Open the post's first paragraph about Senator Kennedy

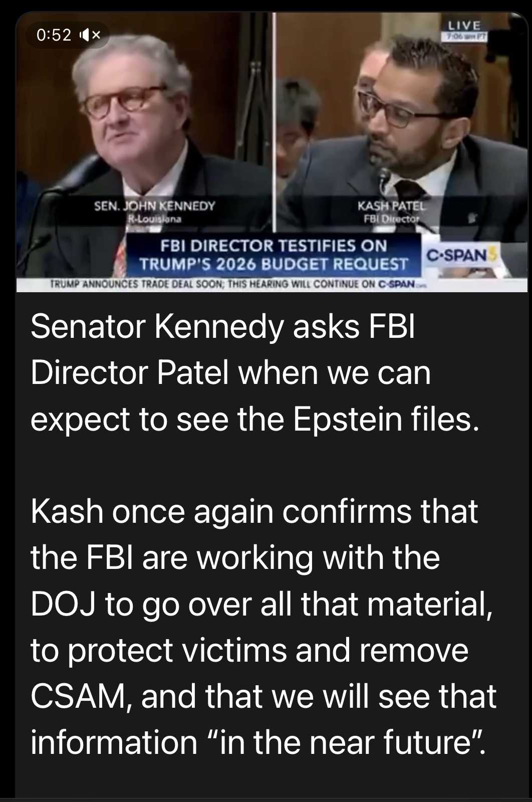(x=254, y=373)
